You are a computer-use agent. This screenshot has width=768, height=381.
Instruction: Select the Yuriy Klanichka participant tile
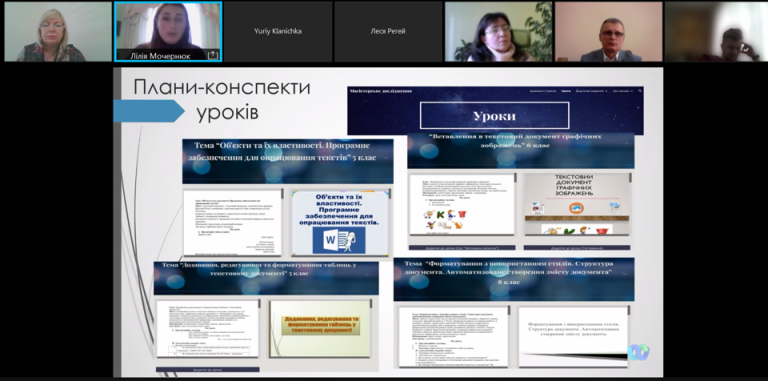pyautogui.click(x=278, y=31)
